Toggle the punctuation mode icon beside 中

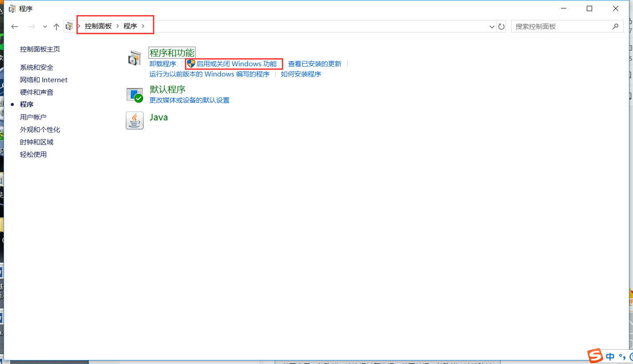(622, 356)
